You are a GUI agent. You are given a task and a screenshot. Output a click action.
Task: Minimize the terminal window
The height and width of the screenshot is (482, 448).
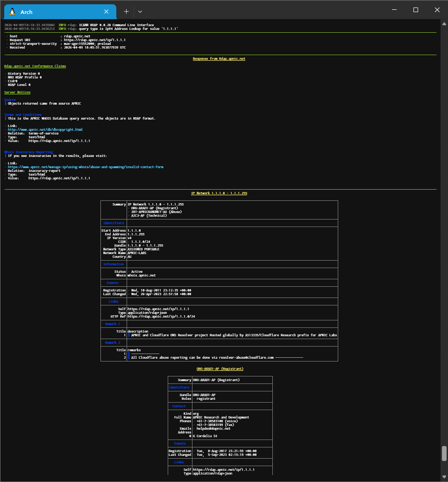click(394, 10)
